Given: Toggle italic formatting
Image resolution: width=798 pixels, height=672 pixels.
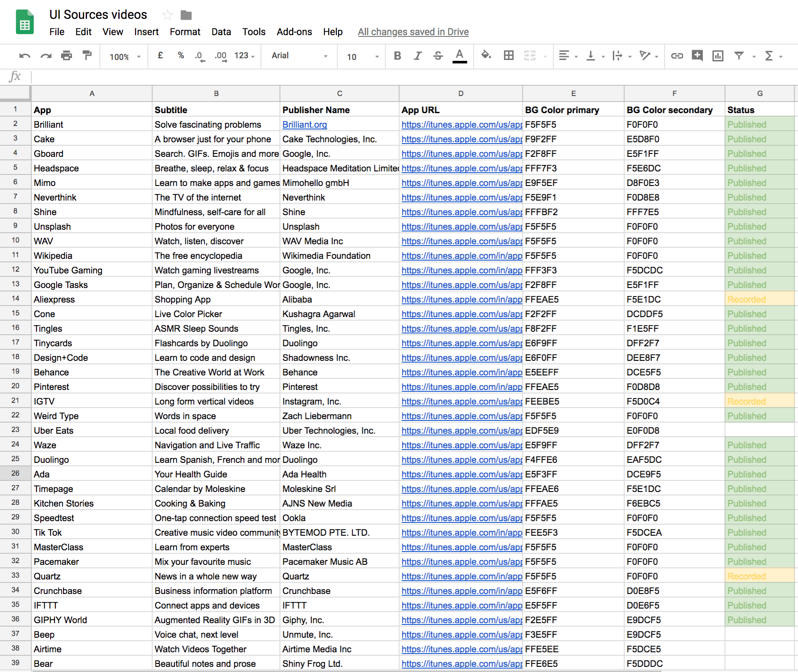Looking at the screenshot, I should point(418,56).
